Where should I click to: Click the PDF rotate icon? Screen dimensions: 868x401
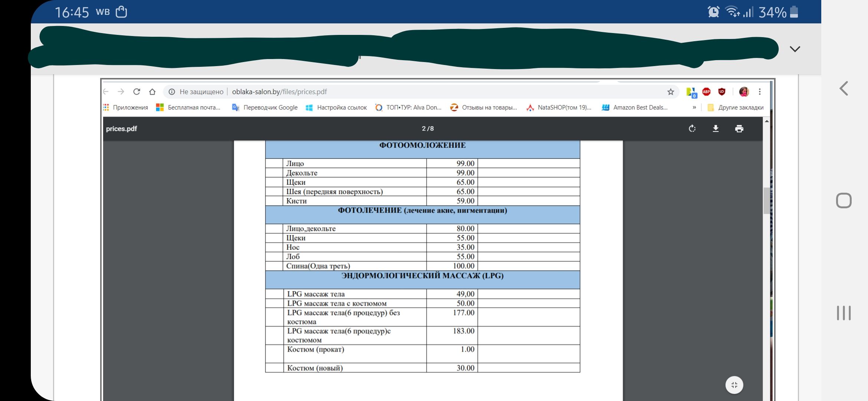click(692, 128)
